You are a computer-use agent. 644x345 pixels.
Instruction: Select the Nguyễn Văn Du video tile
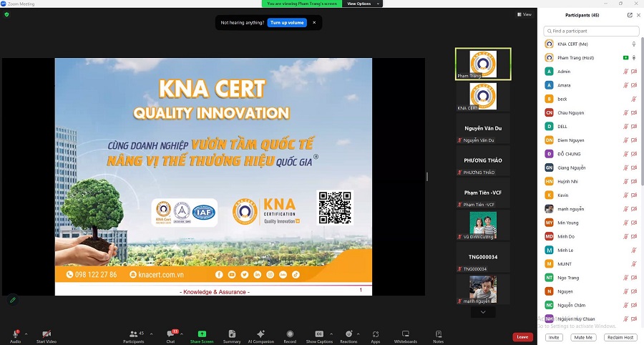[x=483, y=129]
